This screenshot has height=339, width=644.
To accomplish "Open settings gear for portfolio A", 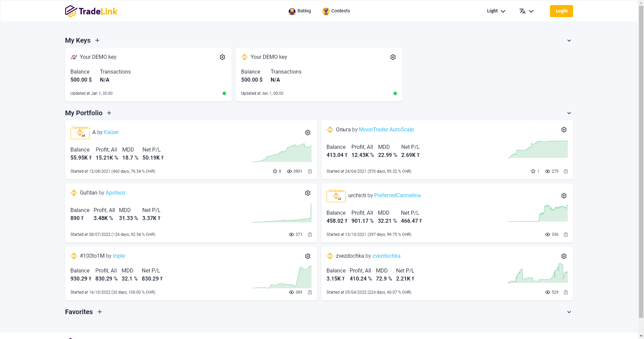I will click(308, 133).
